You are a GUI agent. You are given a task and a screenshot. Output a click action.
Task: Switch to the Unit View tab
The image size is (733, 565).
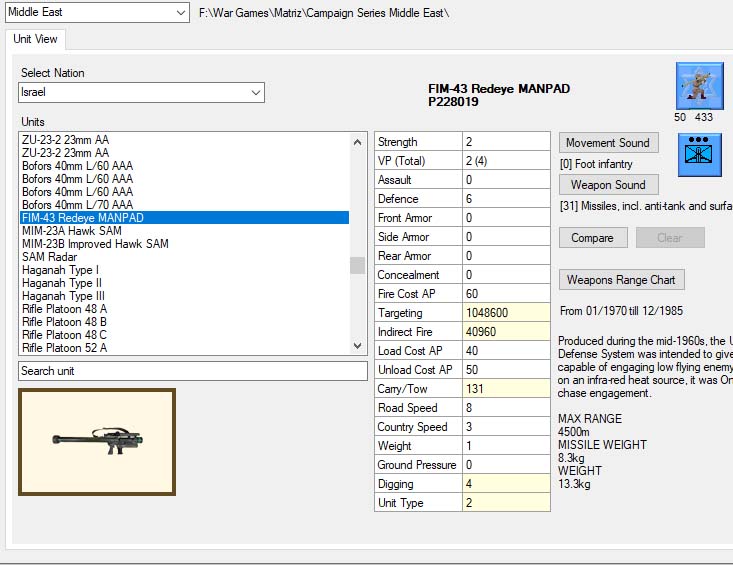(x=35, y=39)
